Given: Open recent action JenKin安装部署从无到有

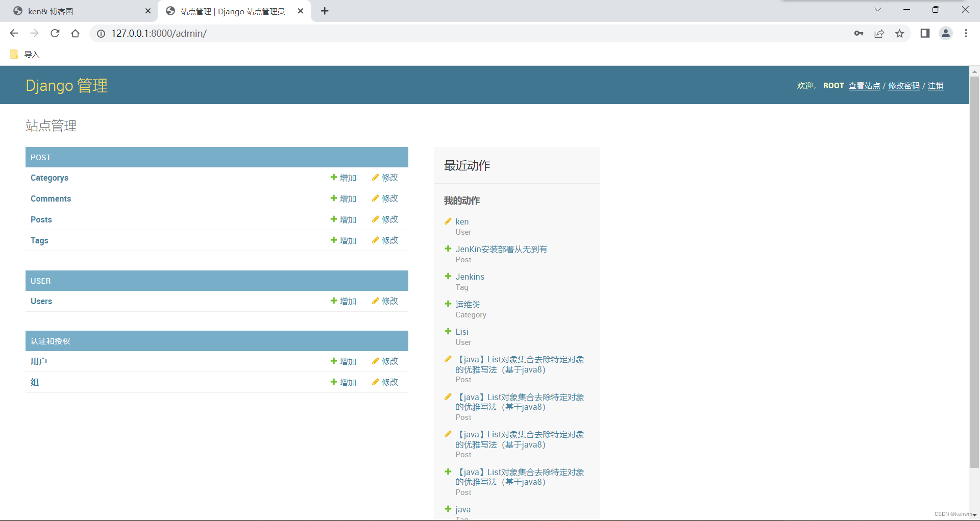Looking at the screenshot, I should [501, 249].
